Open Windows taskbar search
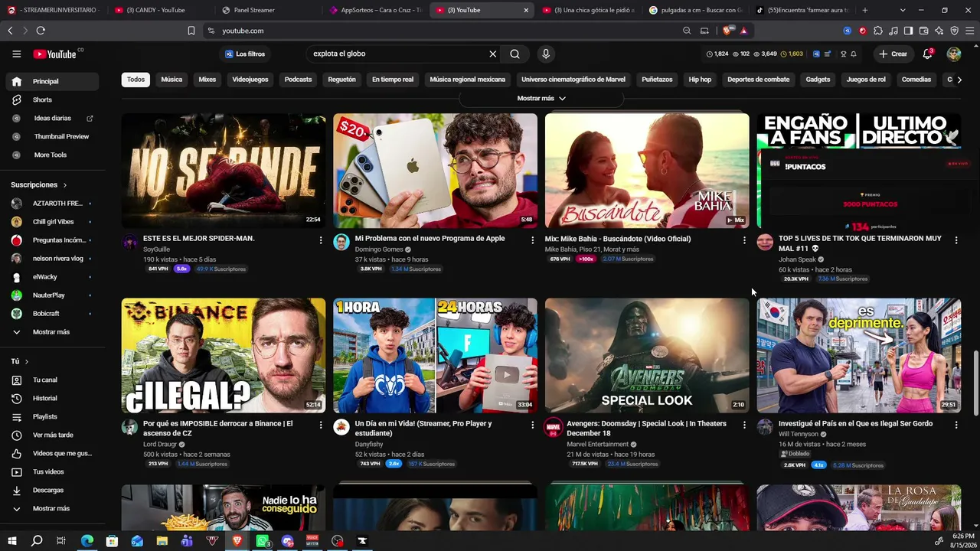The width and height of the screenshot is (980, 551). pyautogui.click(x=36, y=541)
